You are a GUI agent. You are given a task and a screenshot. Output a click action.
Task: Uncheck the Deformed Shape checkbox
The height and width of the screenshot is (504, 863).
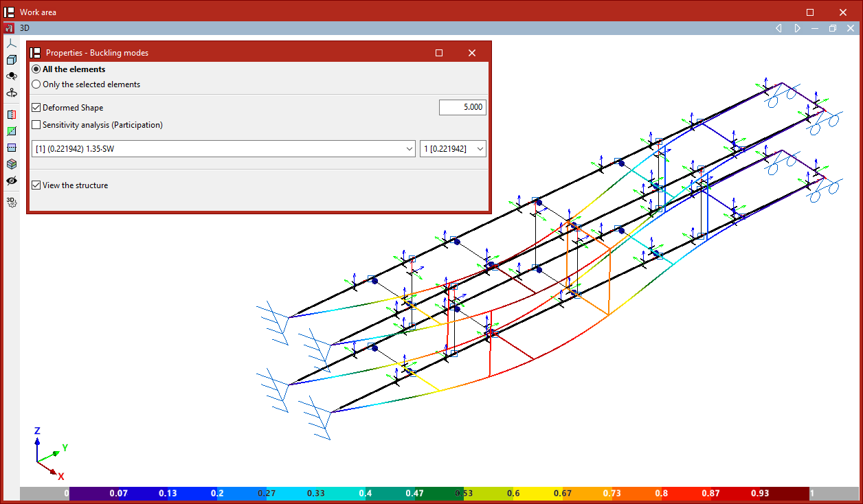point(36,108)
